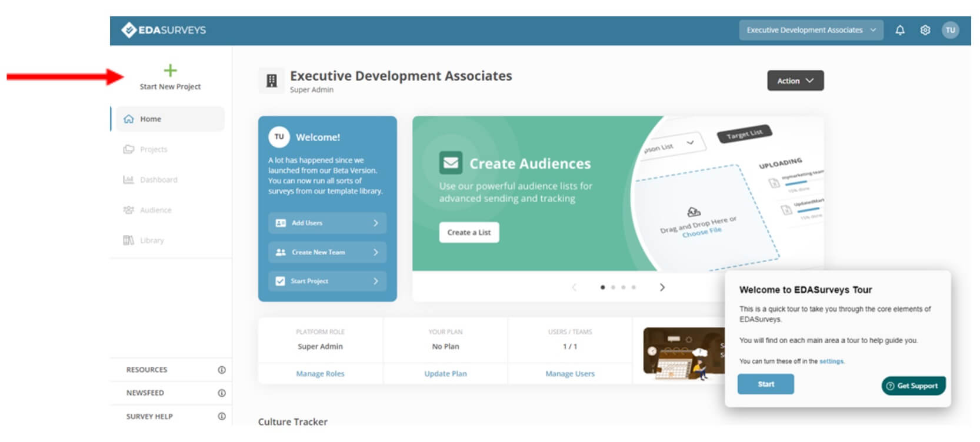
Task: Click the envelope icon on Create Audiences banner
Action: point(451,163)
